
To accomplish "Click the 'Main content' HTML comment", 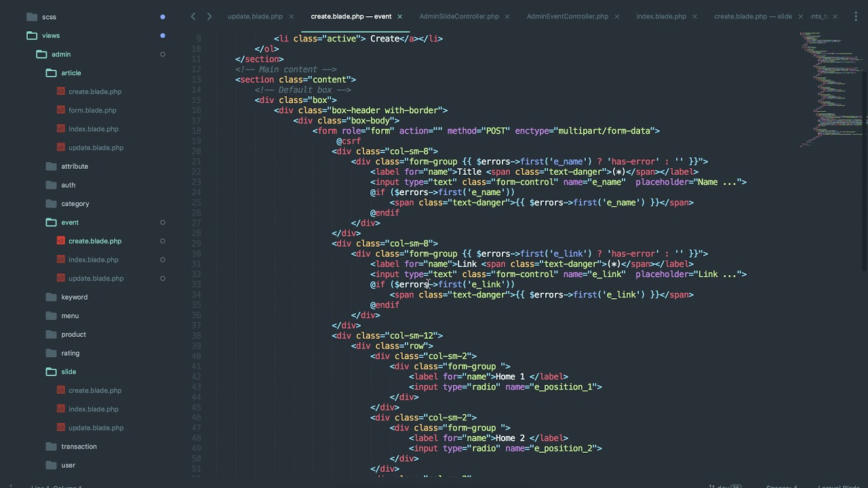I will tap(286, 69).
